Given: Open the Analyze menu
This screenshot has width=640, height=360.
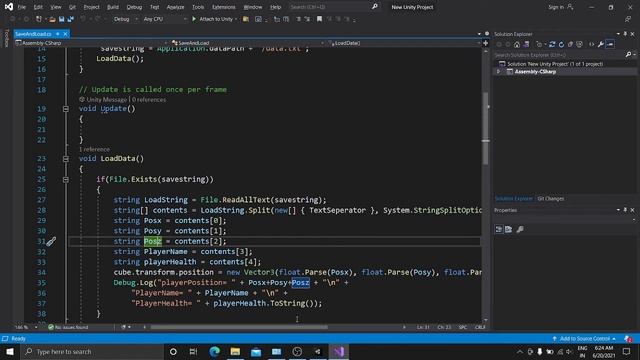Looking at the screenshot, I should [x=176, y=7].
